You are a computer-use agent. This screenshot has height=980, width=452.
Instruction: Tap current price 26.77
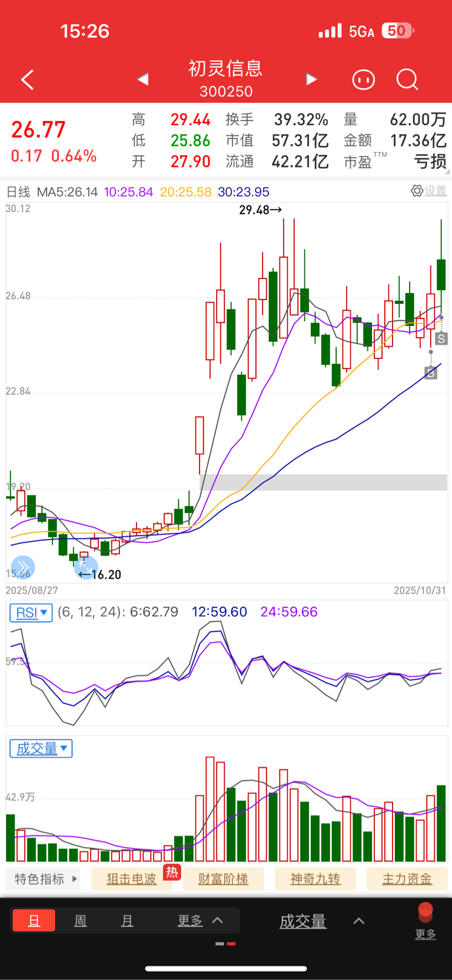[38, 129]
